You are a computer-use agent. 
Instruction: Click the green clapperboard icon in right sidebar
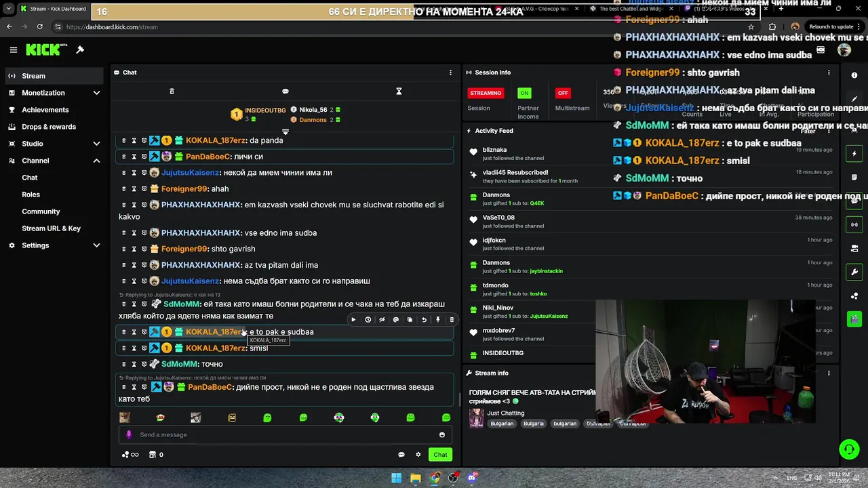854,319
